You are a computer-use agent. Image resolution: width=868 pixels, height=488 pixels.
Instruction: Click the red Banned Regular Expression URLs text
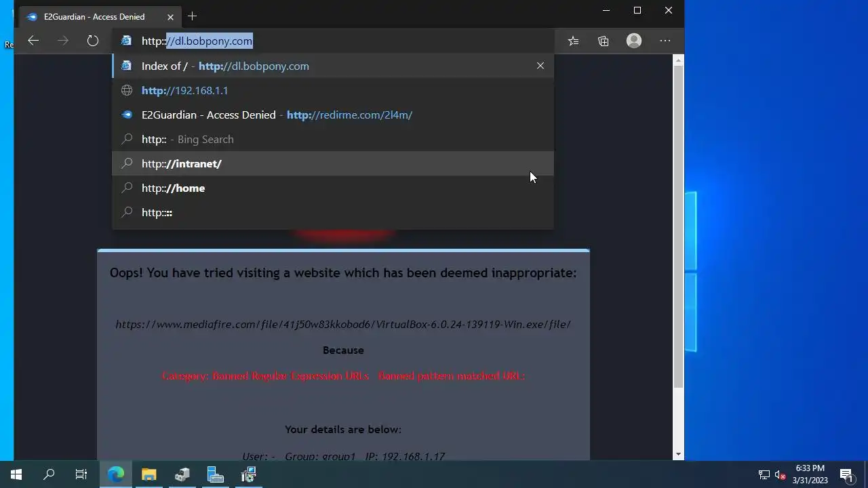[343, 375]
